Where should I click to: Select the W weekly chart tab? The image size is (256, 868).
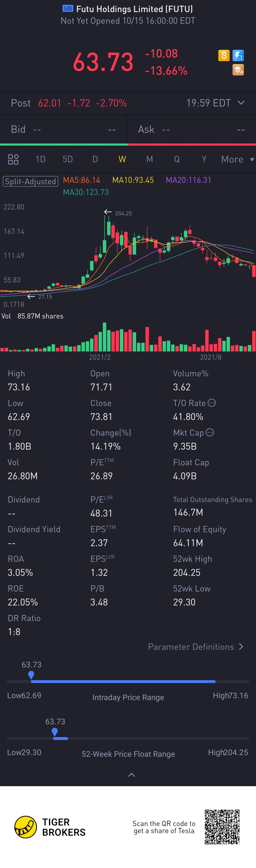click(122, 159)
